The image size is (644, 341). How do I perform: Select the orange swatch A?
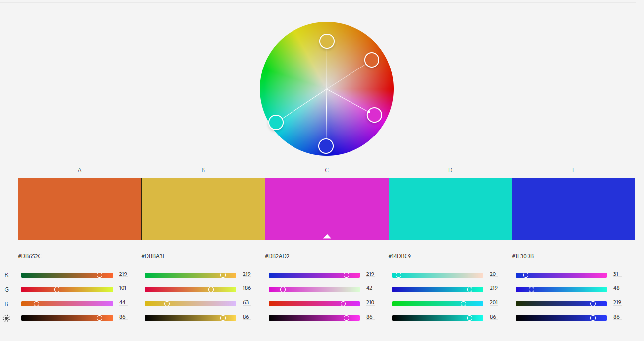tap(79, 209)
